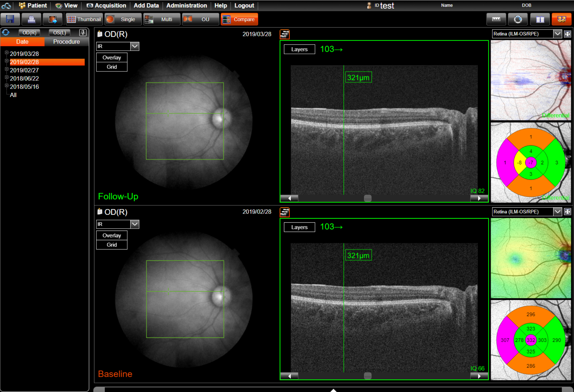
Task: Select the side-by-side panel view icon
Action: click(540, 19)
